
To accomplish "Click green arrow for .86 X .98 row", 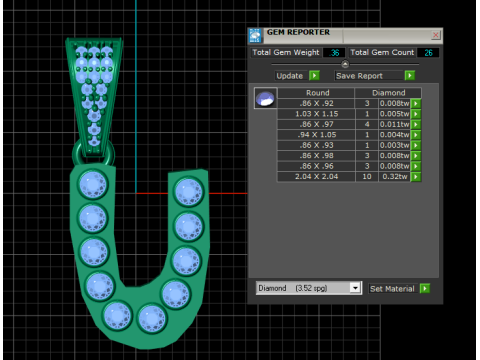I will coord(416,156).
